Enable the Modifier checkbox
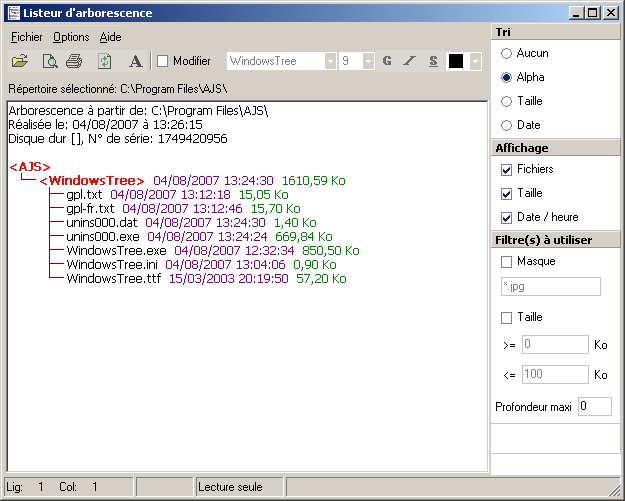Viewport: 625px width, 501px height. pos(164,61)
